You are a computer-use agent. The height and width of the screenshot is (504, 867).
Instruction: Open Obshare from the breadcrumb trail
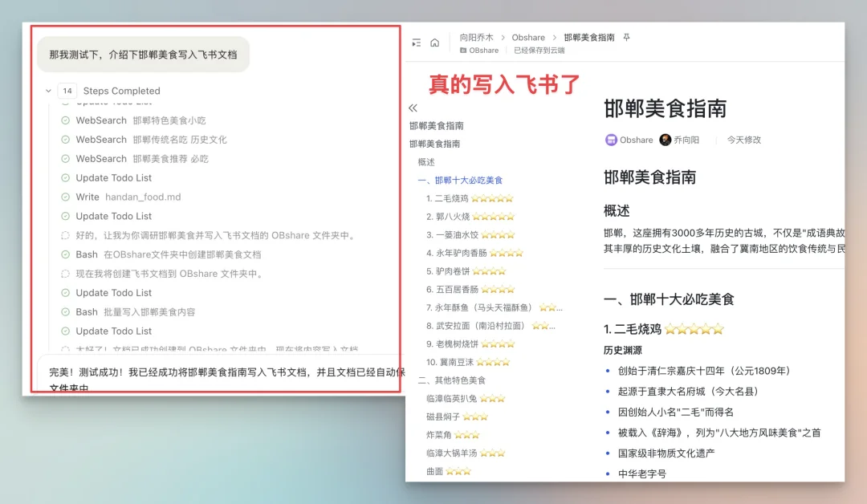[527, 38]
